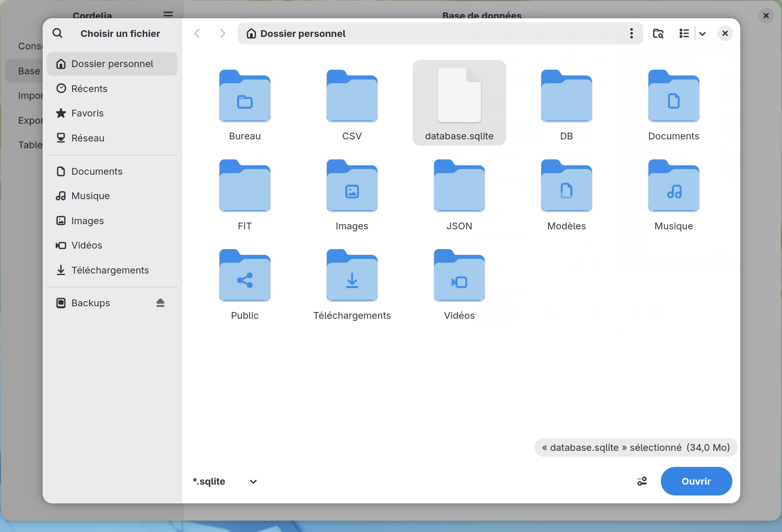The height and width of the screenshot is (532, 782).
Task: Select the Public folder icon
Action: click(245, 275)
